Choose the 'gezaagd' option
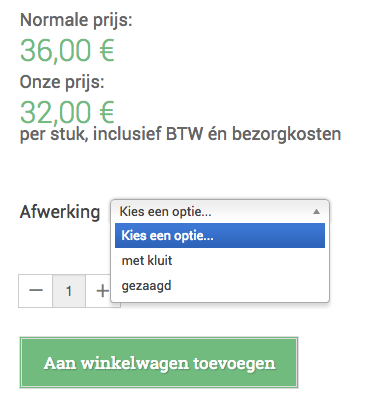This screenshot has width=380, height=398. (220, 286)
